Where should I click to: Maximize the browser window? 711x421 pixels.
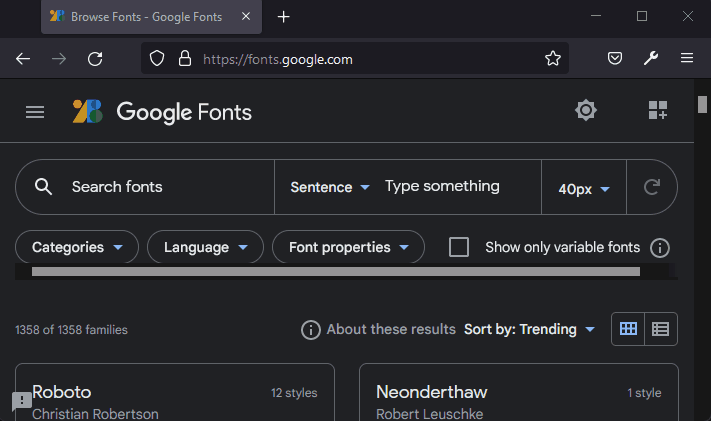(x=642, y=16)
